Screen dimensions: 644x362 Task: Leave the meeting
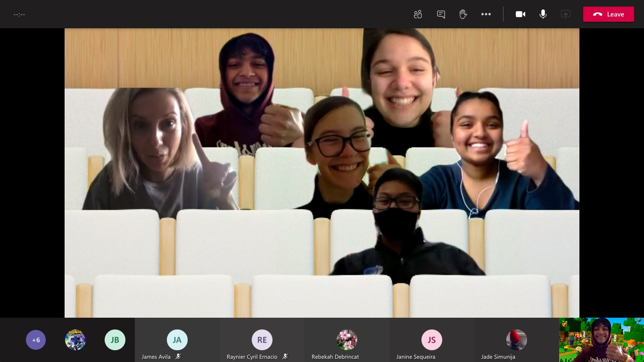coord(608,14)
